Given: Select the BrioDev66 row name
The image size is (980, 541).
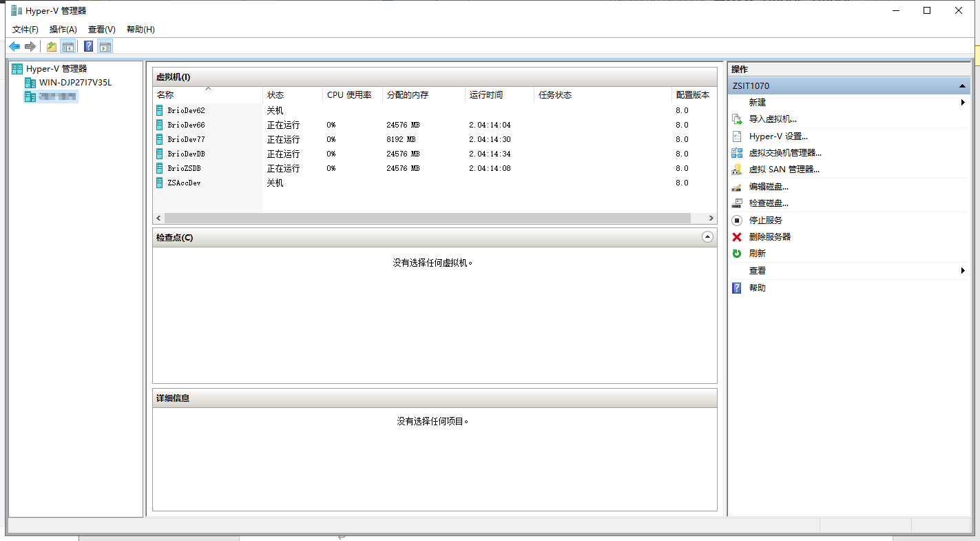Looking at the screenshot, I should tap(186, 125).
